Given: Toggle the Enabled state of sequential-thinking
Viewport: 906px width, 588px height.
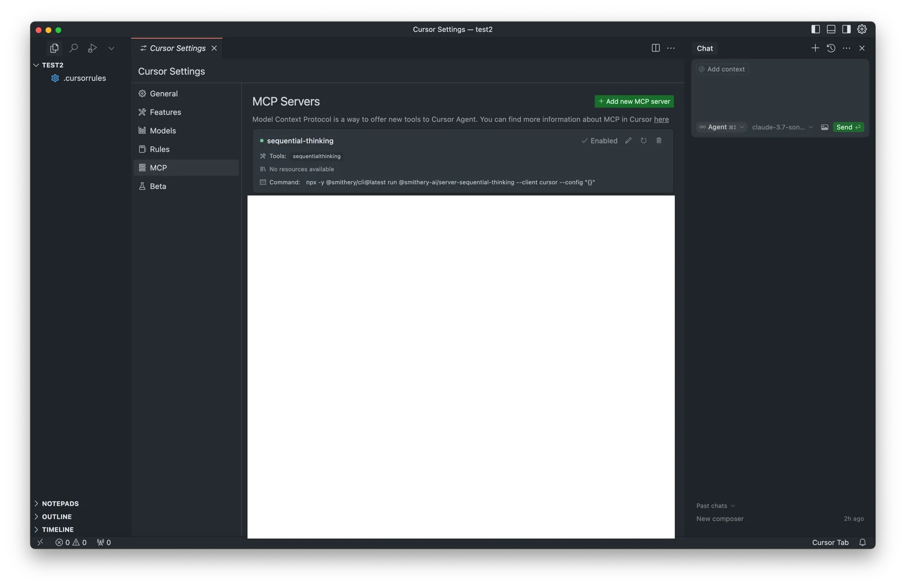Looking at the screenshot, I should 599,141.
